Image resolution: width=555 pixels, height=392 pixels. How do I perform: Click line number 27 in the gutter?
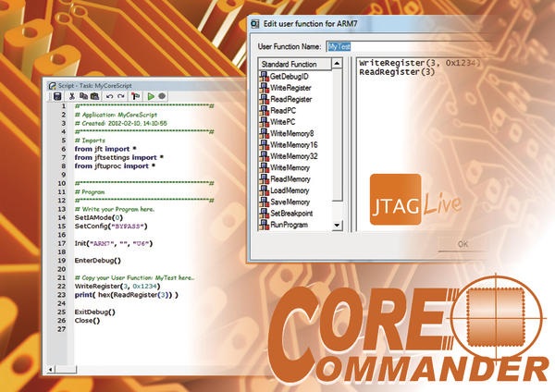[62, 329]
